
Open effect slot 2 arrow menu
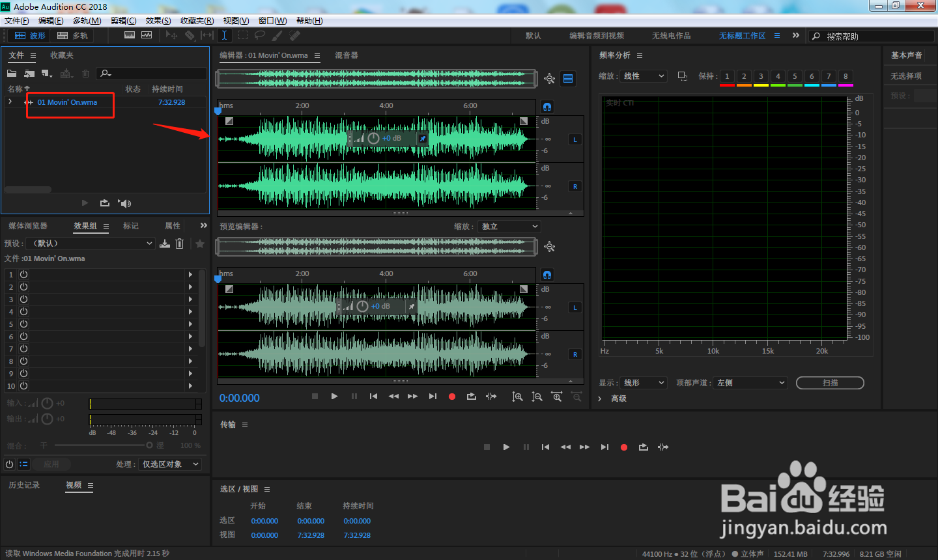(190, 287)
